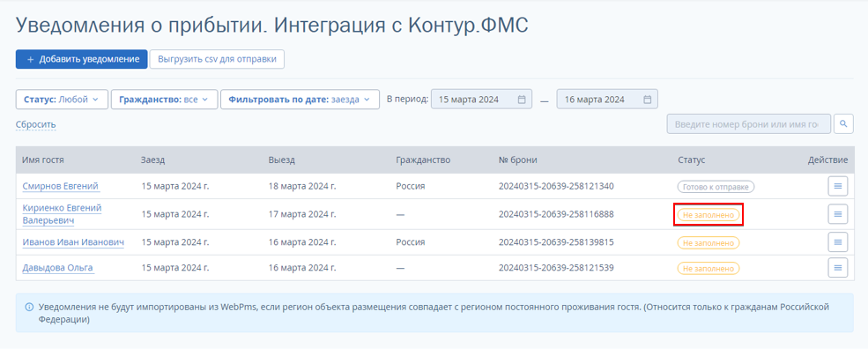The width and height of the screenshot is (868, 349).
Task: Open guest link Кириенко Евгений Валерьевич
Action: [62, 214]
